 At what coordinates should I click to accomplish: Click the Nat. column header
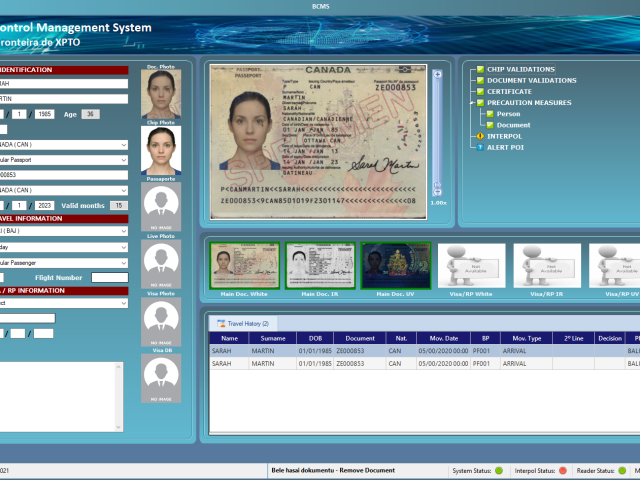[x=401, y=338]
